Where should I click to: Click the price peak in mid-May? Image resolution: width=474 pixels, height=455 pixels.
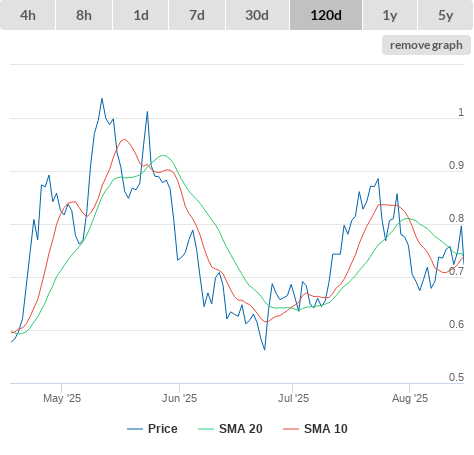tap(102, 99)
